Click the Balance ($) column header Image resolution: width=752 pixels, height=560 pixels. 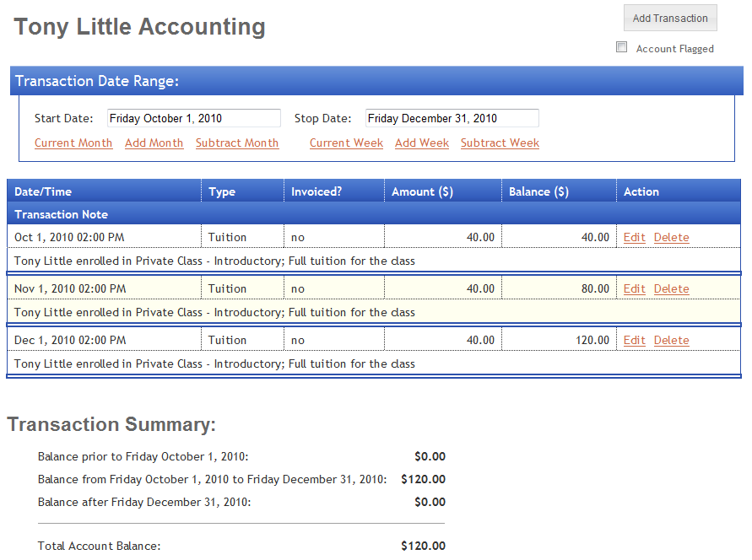tap(538, 192)
